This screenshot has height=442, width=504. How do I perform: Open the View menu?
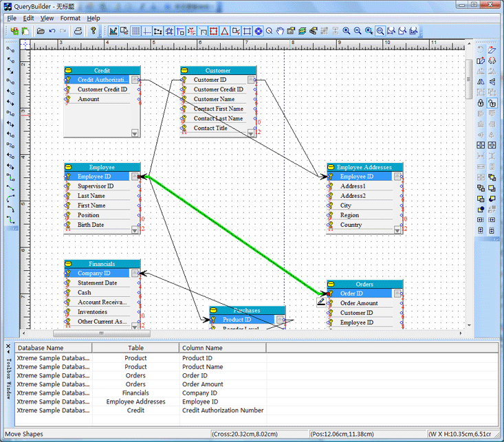(47, 19)
